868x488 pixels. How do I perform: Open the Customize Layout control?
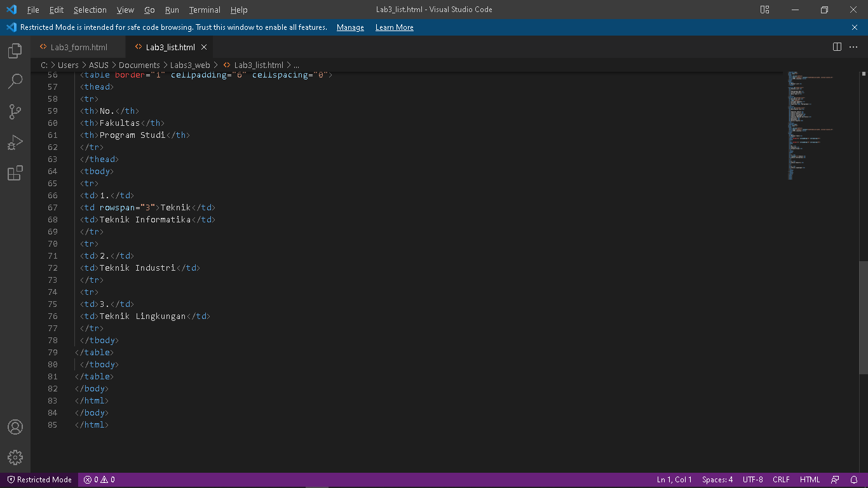764,10
